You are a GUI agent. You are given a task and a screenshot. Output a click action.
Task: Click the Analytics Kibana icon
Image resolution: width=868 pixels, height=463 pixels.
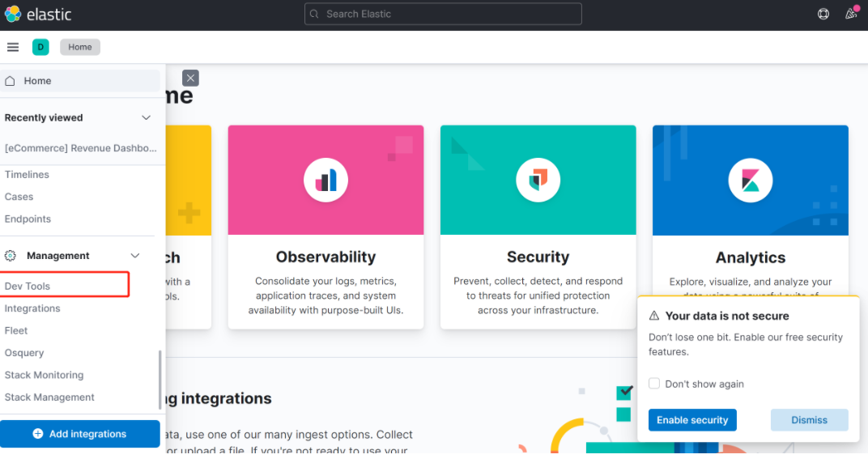750,181
